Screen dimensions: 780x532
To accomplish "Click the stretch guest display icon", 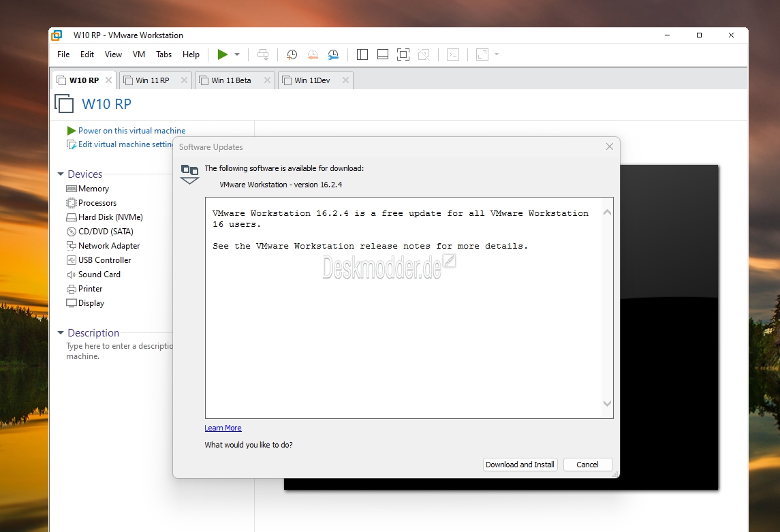I will tap(482, 54).
